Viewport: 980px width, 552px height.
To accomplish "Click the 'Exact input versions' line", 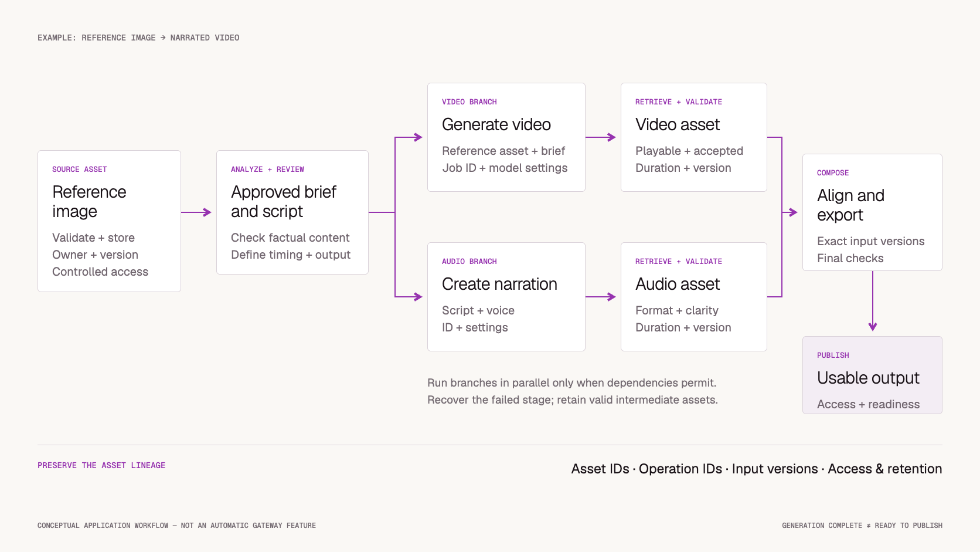I will (x=871, y=241).
